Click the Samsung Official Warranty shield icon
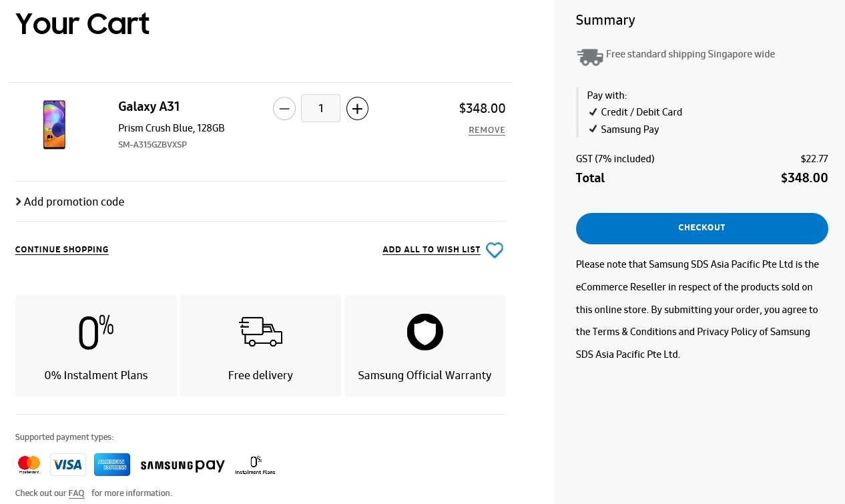This screenshot has height=504, width=845. [425, 332]
